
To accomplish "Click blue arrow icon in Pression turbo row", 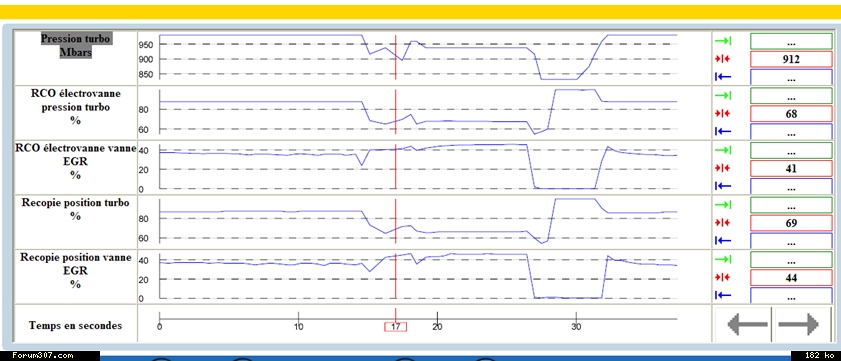I will tap(723, 77).
